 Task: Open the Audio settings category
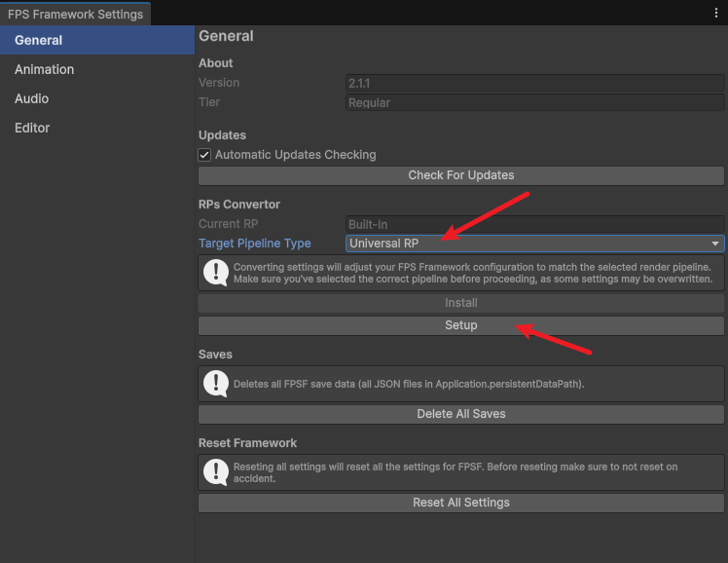[97, 98]
